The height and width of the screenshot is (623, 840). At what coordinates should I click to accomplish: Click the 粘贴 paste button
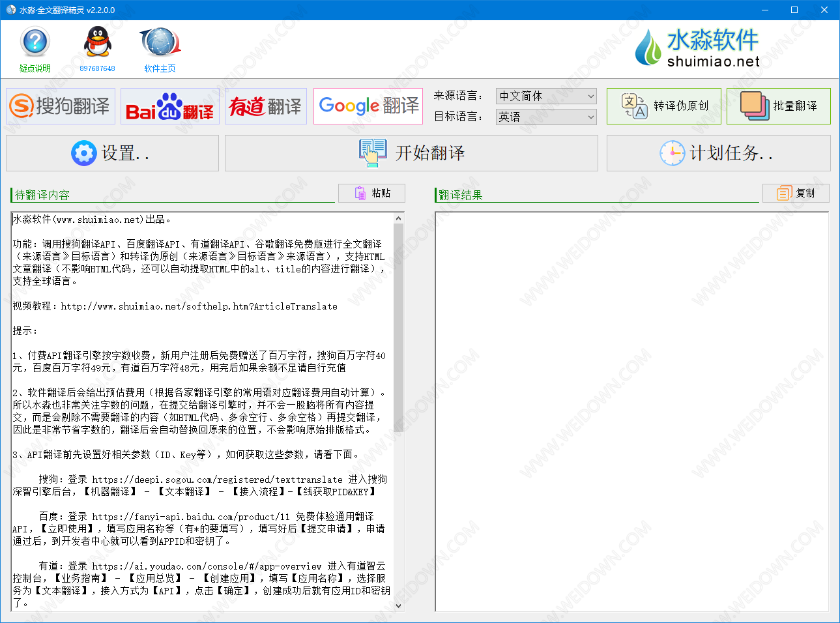[x=371, y=193]
